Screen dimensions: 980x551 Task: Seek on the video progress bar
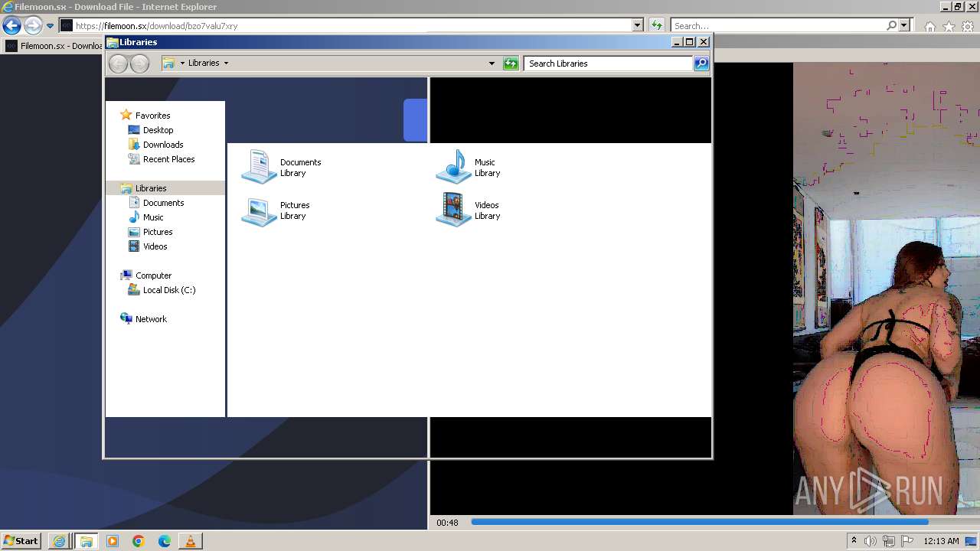(x=699, y=522)
